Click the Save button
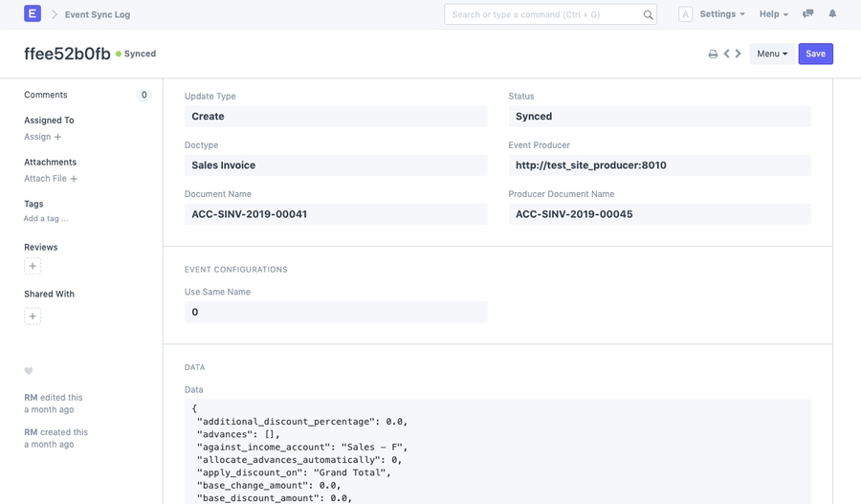Screen dimensions: 861x504 (815, 55)
